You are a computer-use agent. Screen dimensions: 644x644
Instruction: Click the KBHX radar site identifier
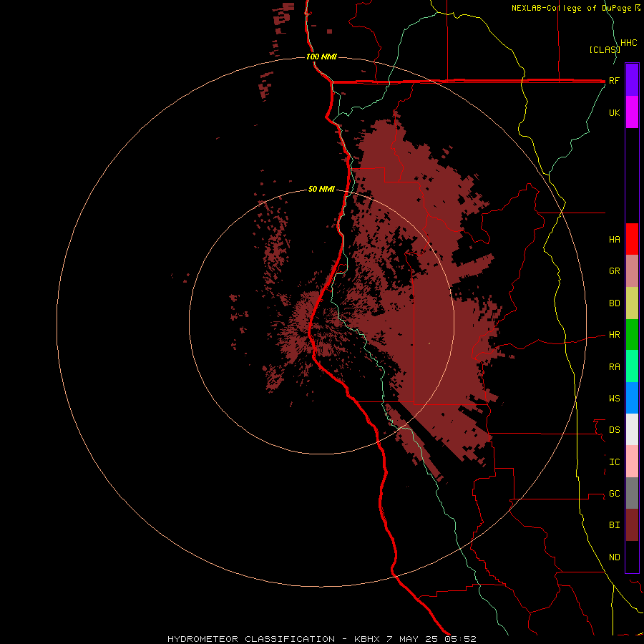[x=369, y=639]
